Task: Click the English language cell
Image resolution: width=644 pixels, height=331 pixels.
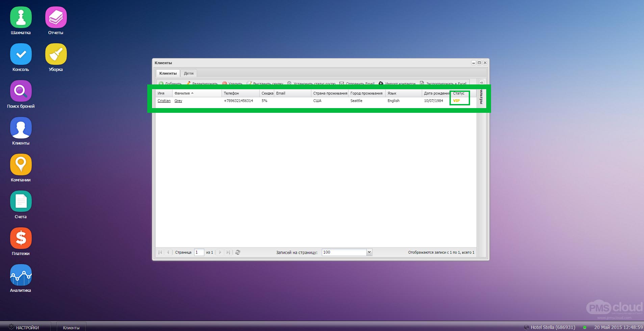Action: pyautogui.click(x=393, y=101)
